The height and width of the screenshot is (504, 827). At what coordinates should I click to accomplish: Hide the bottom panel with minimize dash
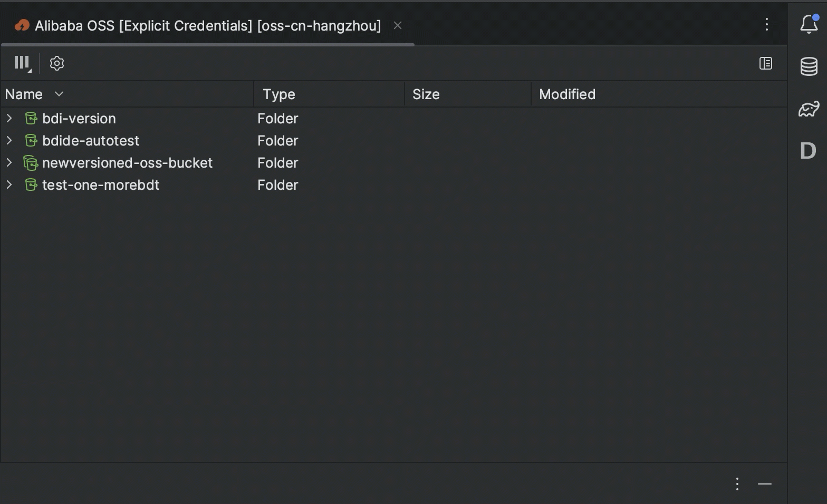[x=765, y=484]
